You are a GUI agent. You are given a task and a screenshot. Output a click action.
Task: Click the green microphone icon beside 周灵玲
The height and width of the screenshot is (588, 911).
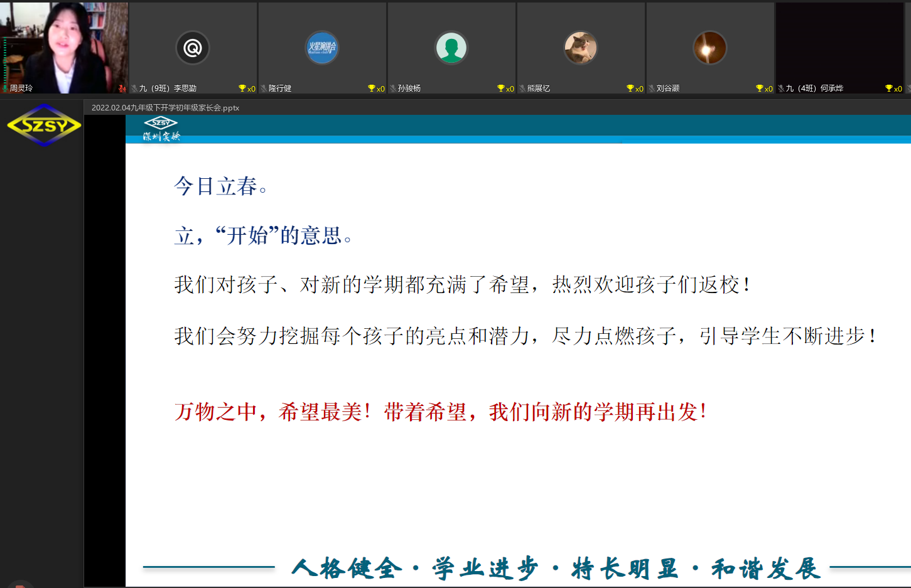[5, 88]
